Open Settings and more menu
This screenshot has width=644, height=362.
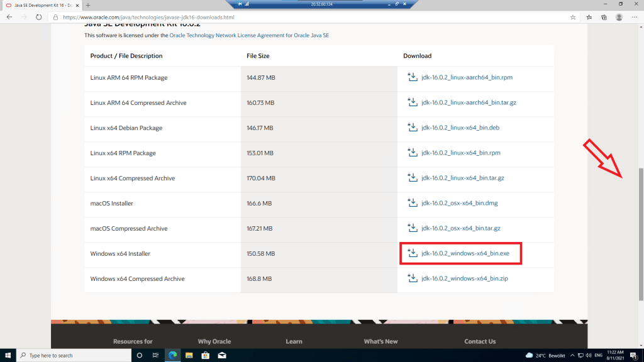coord(635,17)
